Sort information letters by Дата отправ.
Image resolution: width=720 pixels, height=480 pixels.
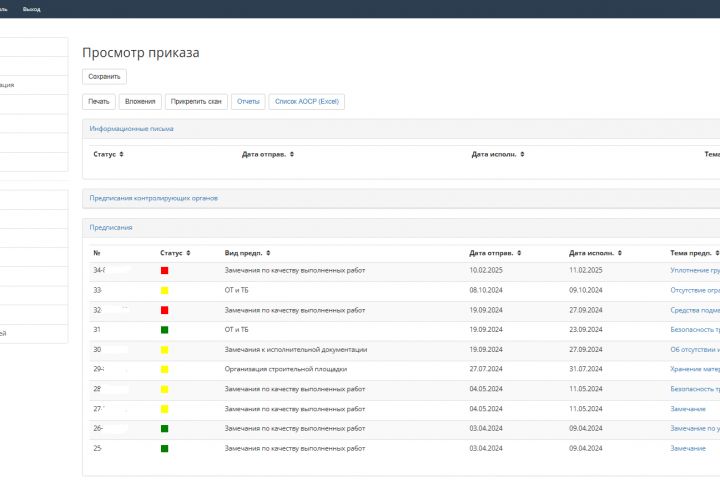pyautogui.click(x=291, y=155)
